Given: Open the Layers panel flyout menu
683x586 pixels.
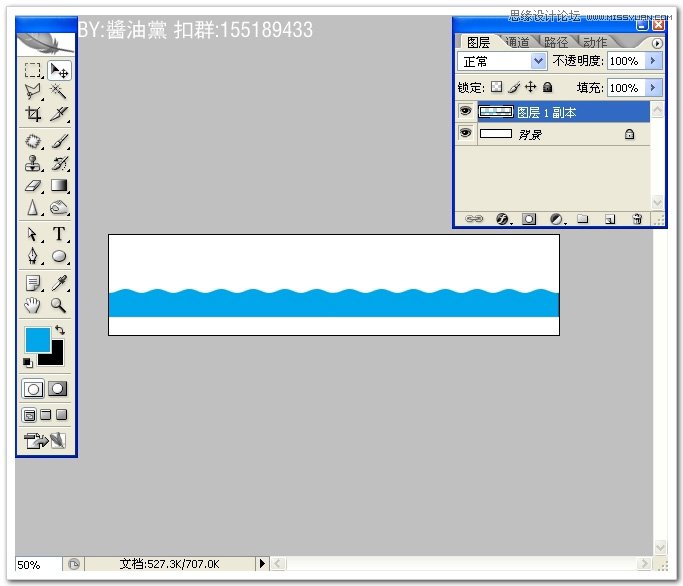Looking at the screenshot, I should [657, 43].
